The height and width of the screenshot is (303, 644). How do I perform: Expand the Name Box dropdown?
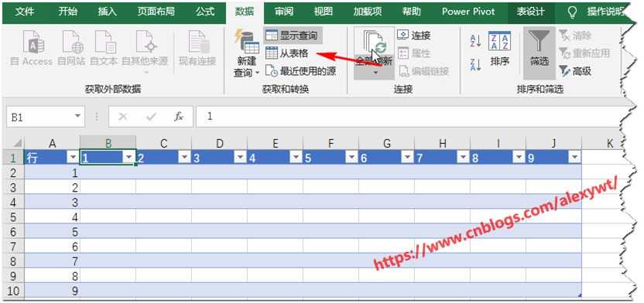77,117
